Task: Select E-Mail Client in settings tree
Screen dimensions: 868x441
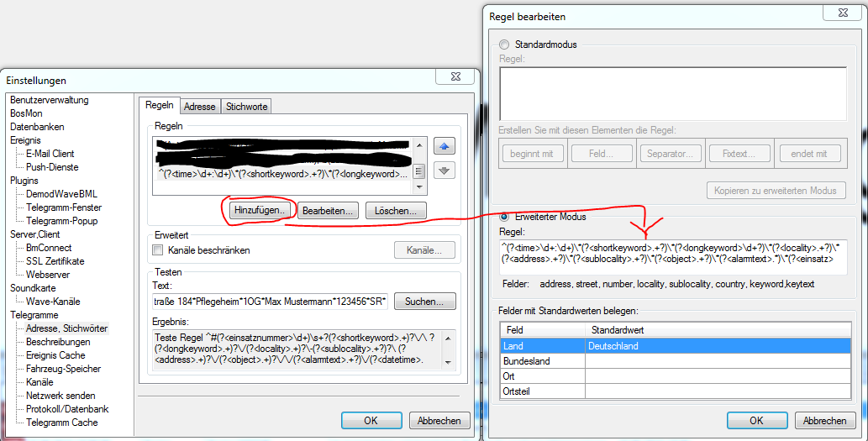Action: pyautogui.click(x=50, y=154)
